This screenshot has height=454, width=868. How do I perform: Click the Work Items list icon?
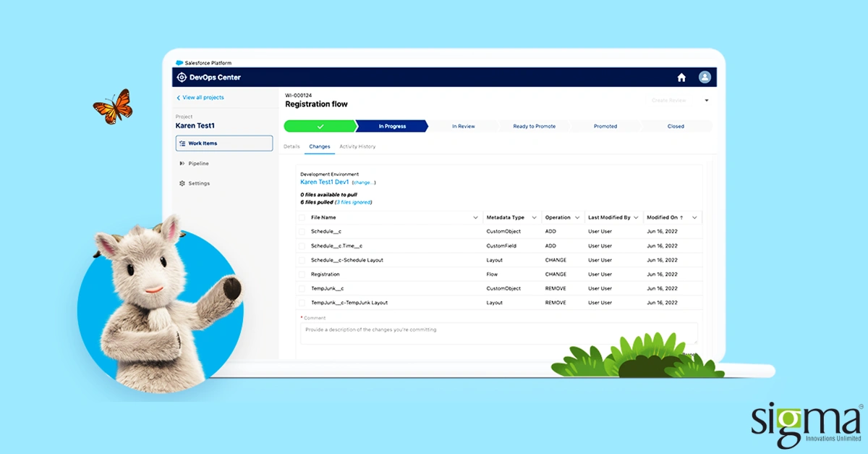[182, 143]
